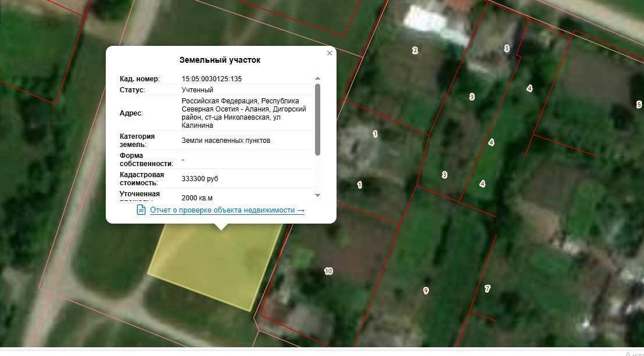Click the Адрес label
644x356 pixels.
[x=131, y=113]
